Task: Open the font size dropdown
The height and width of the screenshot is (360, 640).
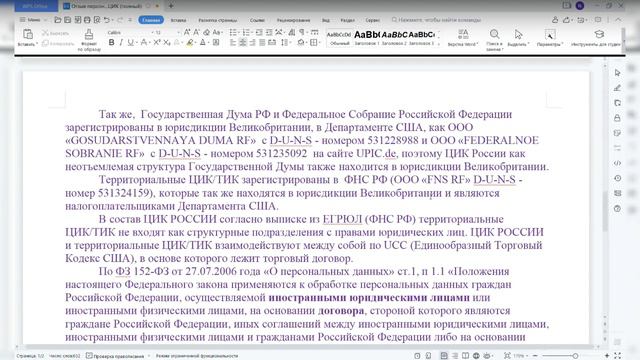Action: [178, 32]
